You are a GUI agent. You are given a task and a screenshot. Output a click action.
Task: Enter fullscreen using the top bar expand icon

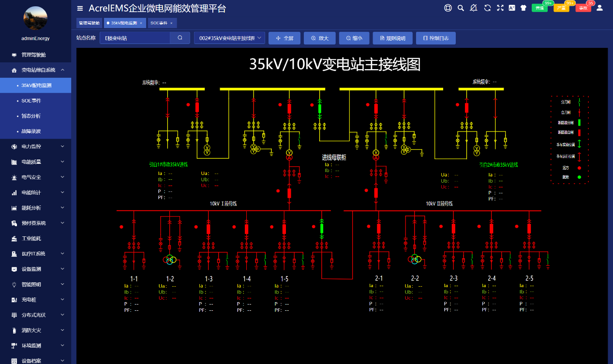500,8
